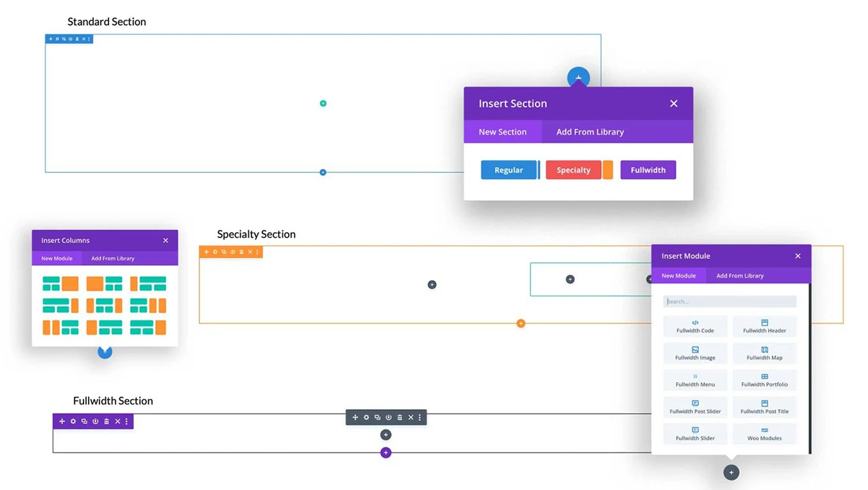This screenshot has height=490, width=868.
Task: Open the three-dot menu in the purple Fullwidth toolbar
Action: click(126, 421)
